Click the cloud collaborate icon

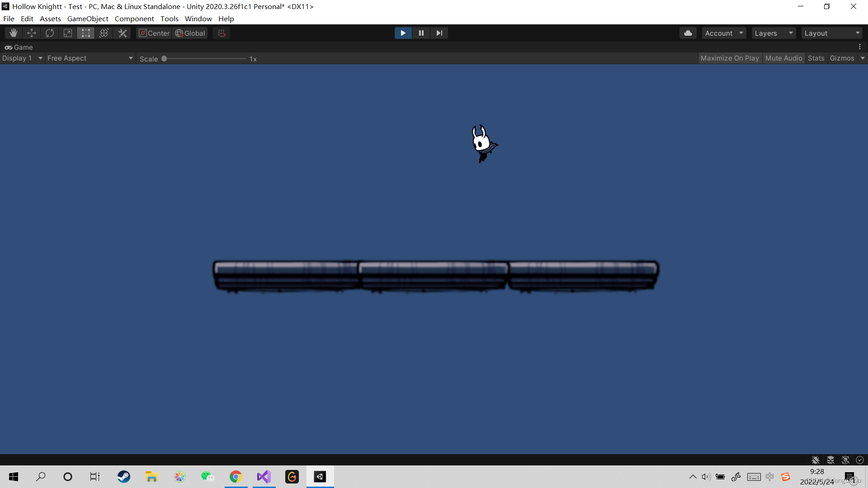[x=688, y=33]
